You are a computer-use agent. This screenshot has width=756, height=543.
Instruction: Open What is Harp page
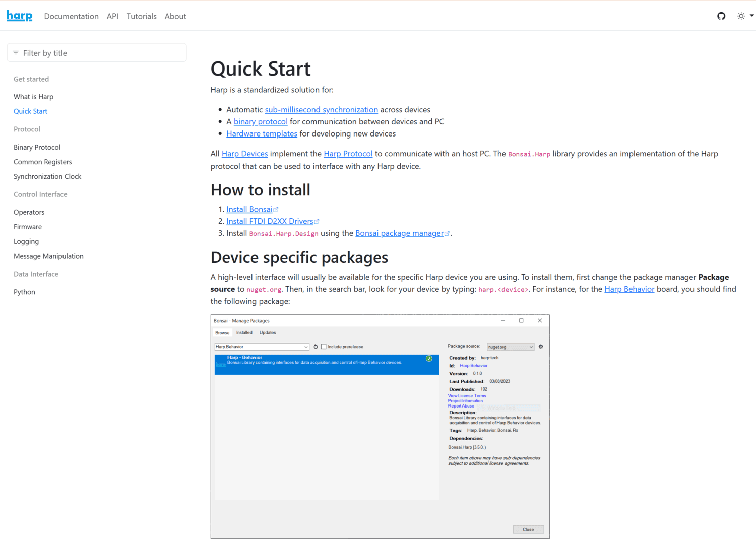(33, 97)
